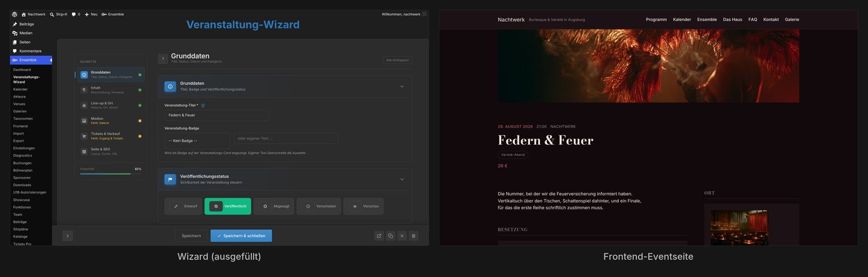
Task: Click the info icon beside Veranstaltung-Titel
Action: [203, 106]
